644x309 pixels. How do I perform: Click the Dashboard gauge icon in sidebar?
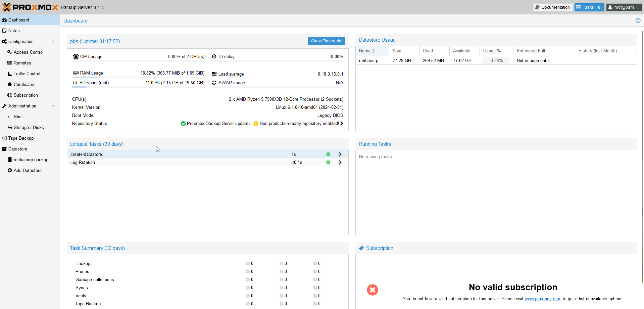click(x=4, y=20)
